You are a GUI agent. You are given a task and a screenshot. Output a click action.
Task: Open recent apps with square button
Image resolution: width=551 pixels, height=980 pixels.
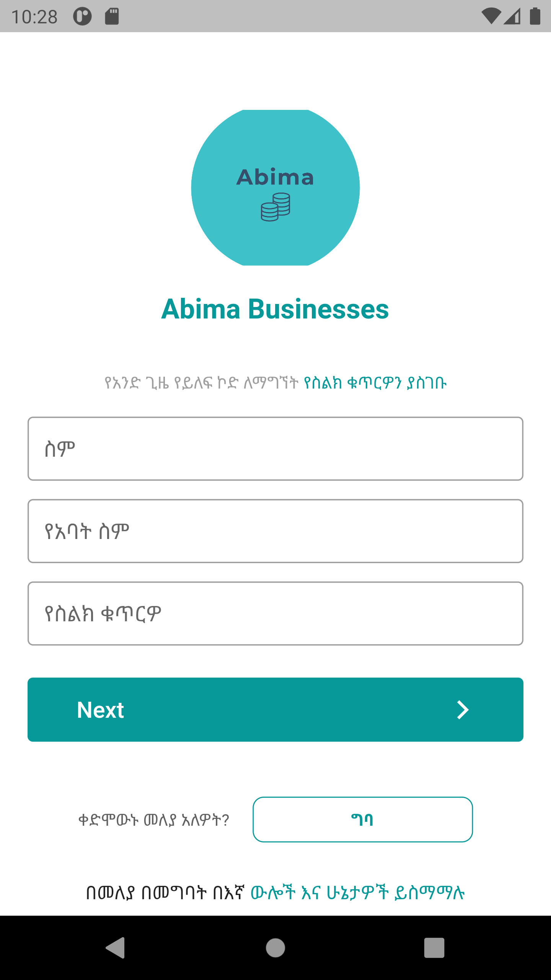pos(434,947)
